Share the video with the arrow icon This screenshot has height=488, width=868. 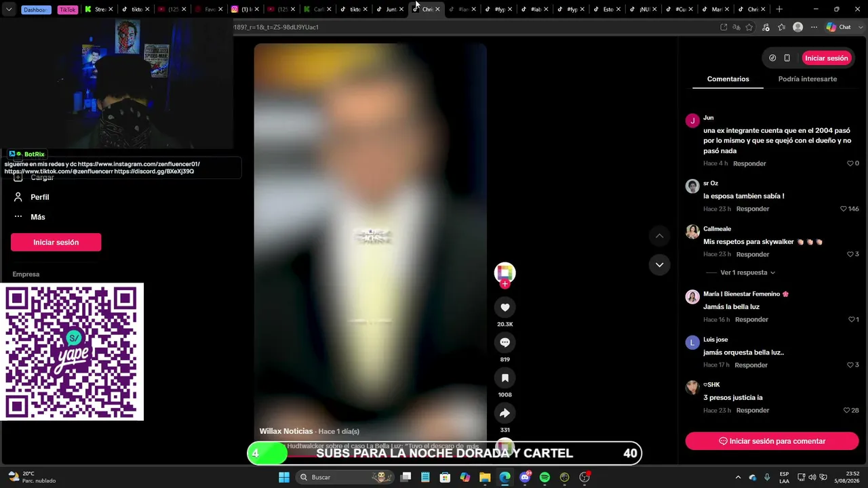(x=505, y=413)
